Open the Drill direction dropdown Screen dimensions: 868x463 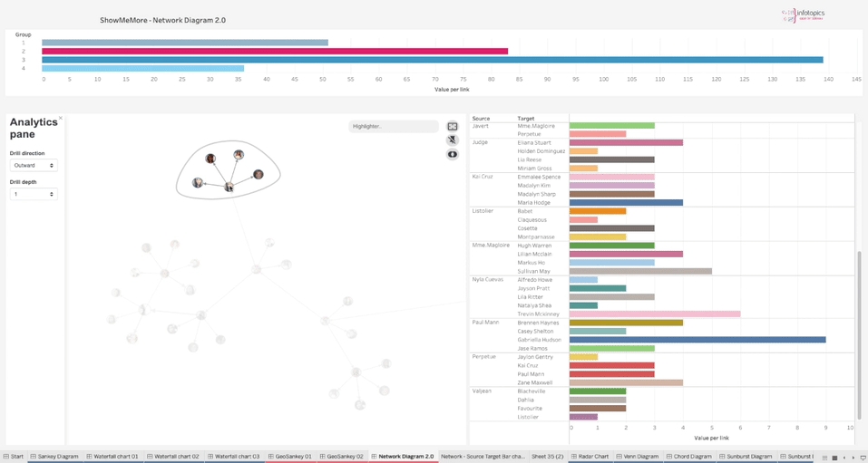click(34, 166)
